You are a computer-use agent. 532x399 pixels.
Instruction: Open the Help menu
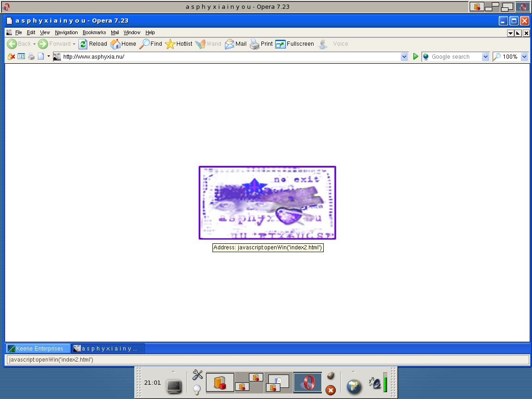[x=150, y=33]
